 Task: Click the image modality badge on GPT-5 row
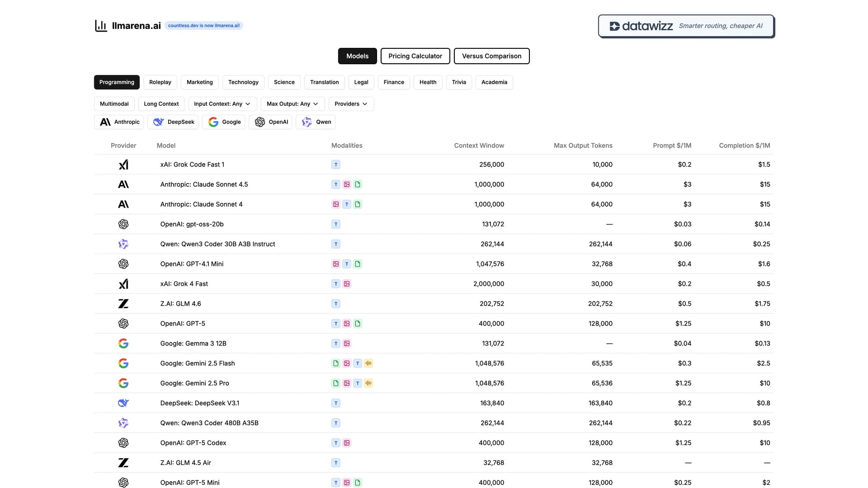[346, 324]
